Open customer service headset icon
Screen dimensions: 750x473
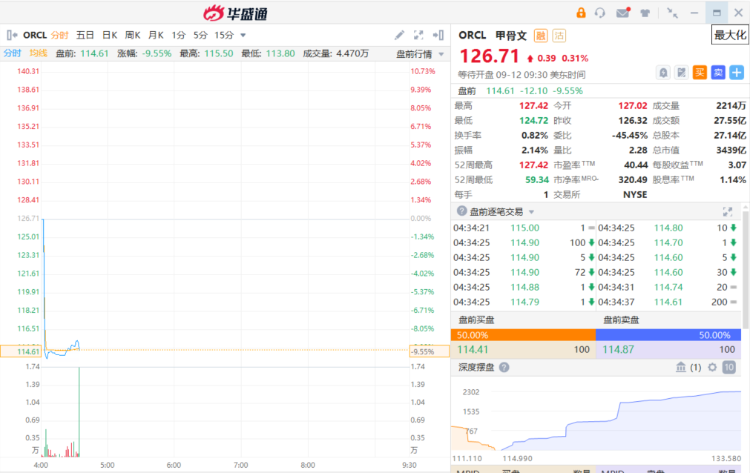(600, 13)
